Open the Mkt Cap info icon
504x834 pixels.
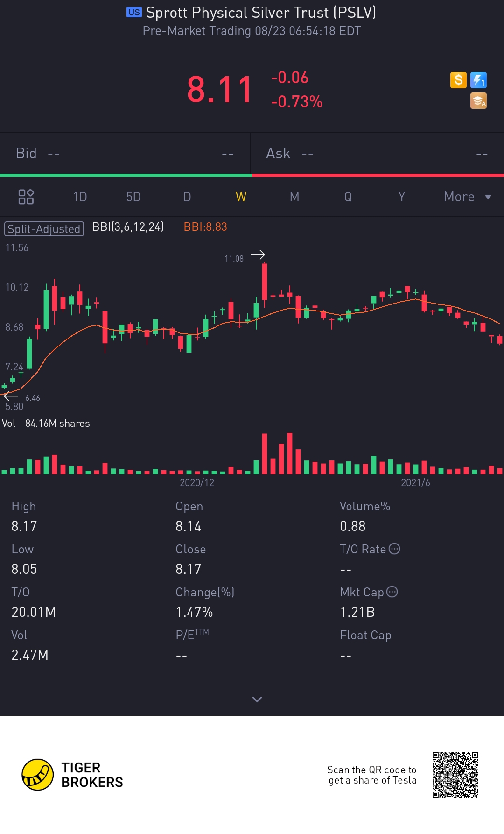pyautogui.click(x=392, y=592)
